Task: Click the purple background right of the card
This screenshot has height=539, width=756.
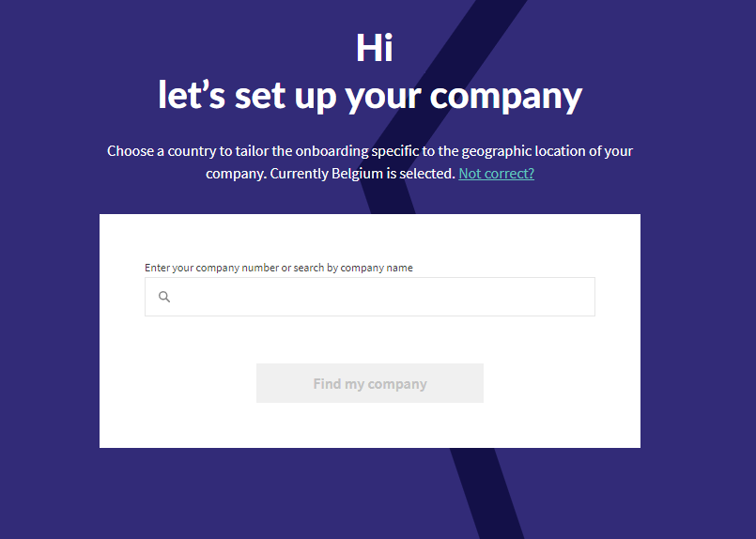Action: pyautogui.click(x=698, y=331)
